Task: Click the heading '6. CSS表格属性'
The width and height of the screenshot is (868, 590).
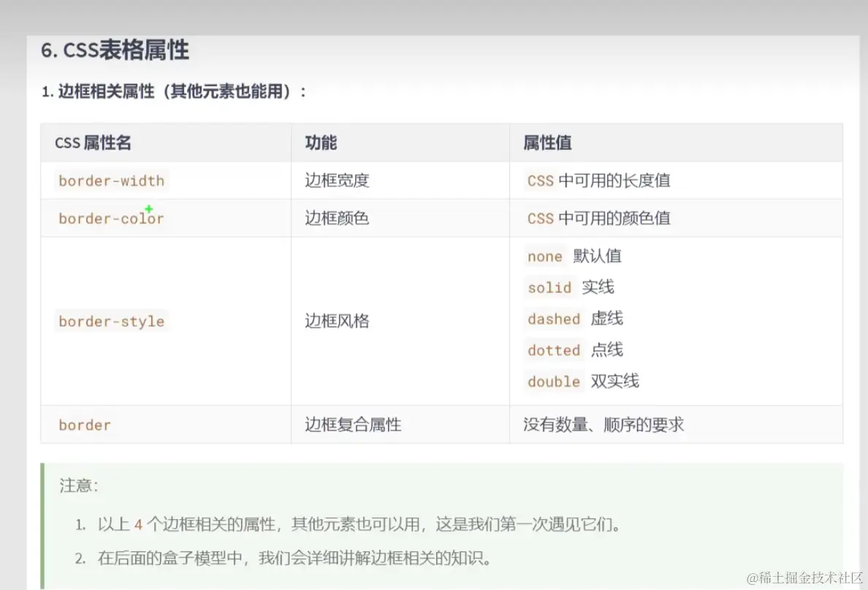Action: [x=115, y=50]
